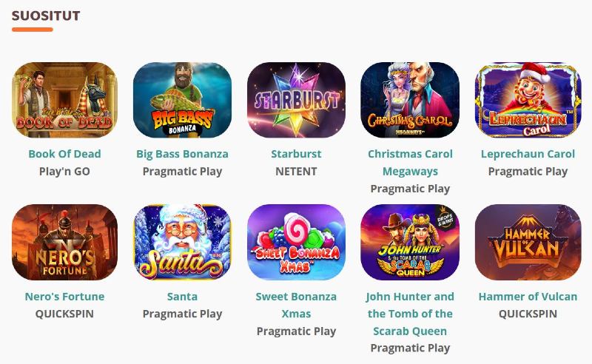Open the Nero's Fortune game image
The height and width of the screenshot is (364, 592).
(x=64, y=243)
